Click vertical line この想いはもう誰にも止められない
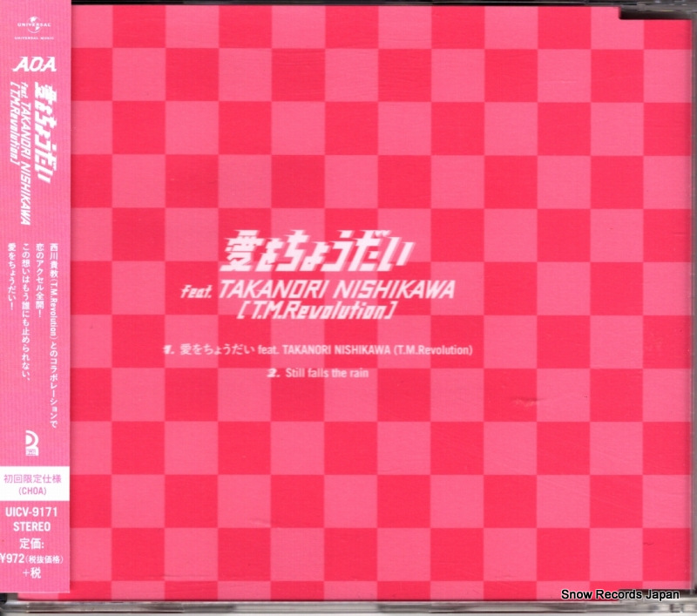The image size is (697, 616). click(x=27, y=312)
